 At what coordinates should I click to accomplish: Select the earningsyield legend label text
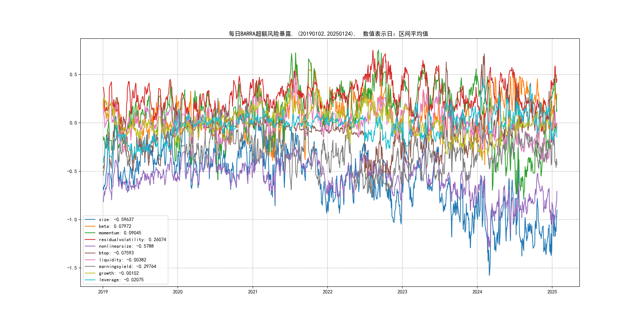127,267
